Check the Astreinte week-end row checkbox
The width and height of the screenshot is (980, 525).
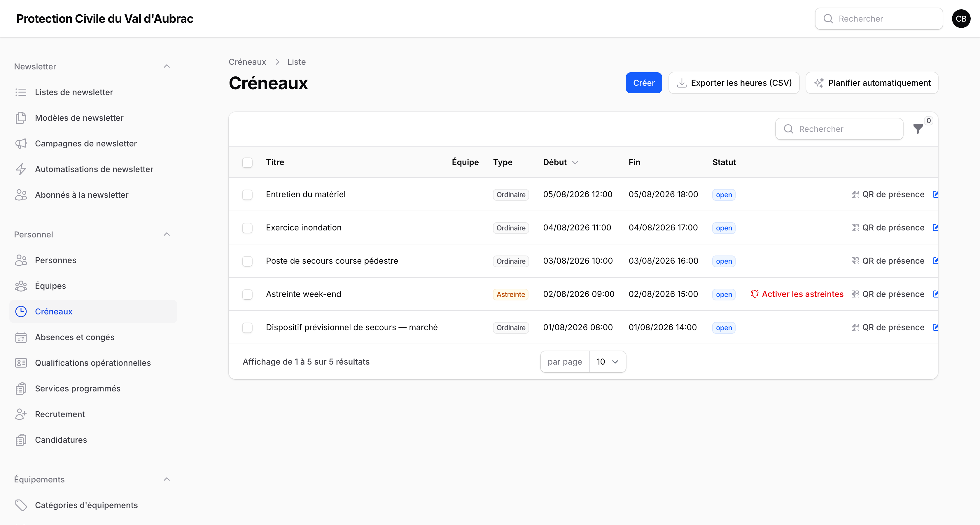(247, 295)
